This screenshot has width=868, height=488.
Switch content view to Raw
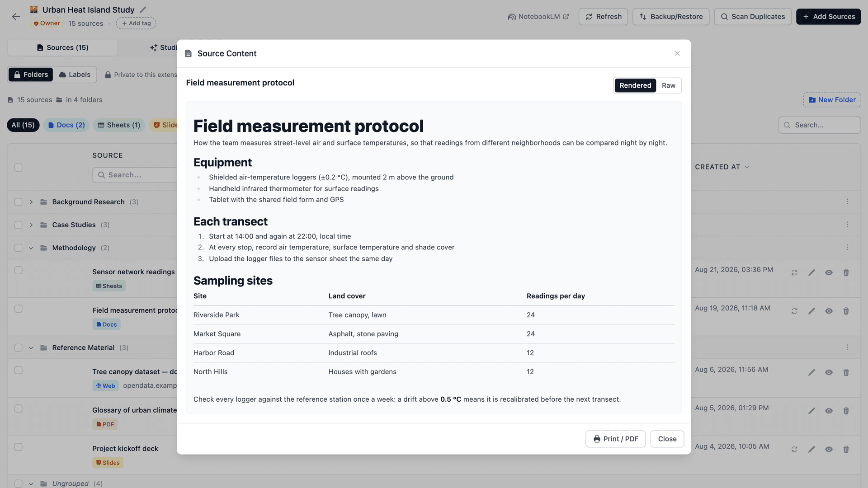(668, 85)
